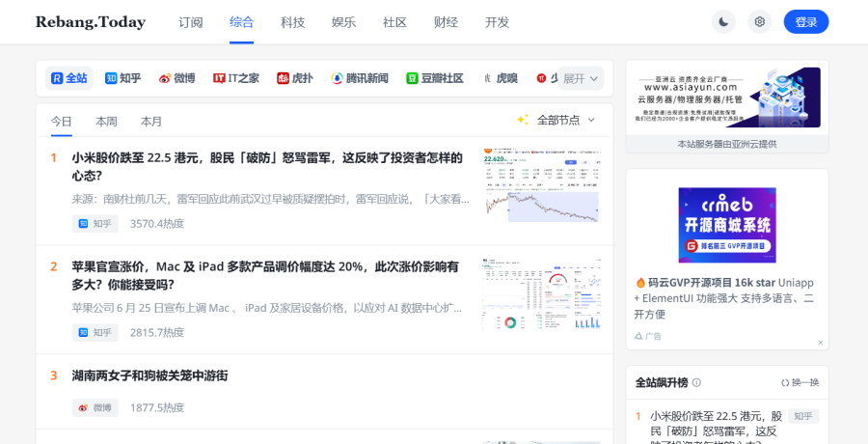Open settings via the gear icon
The width and height of the screenshot is (868, 444).
[x=760, y=22]
